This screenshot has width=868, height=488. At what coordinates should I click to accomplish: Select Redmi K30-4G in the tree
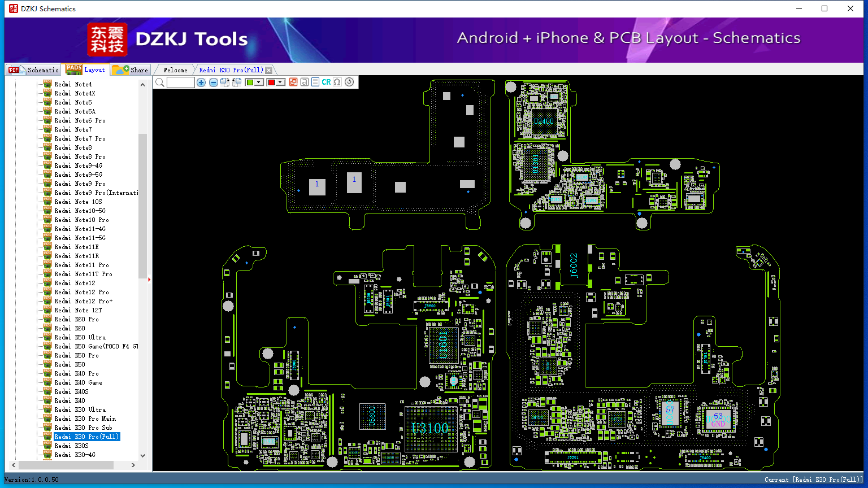coord(75,455)
